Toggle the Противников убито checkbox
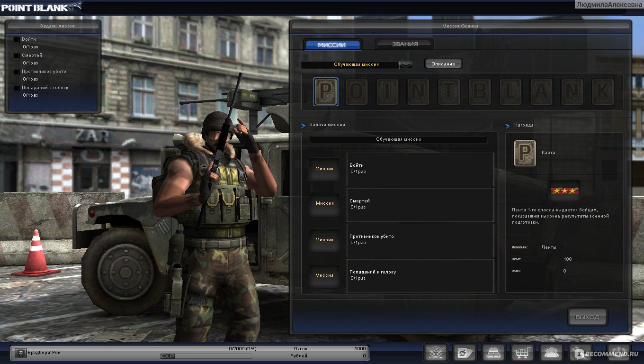This screenshot has height=364, width=644. [17, 72]
